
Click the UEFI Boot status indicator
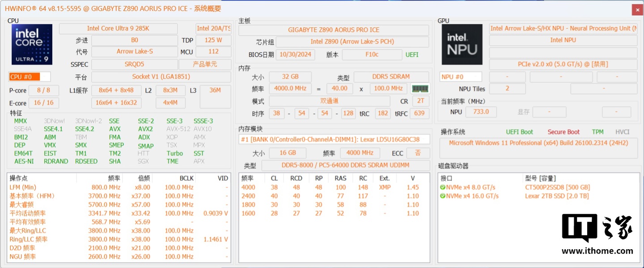click(520, 132)
